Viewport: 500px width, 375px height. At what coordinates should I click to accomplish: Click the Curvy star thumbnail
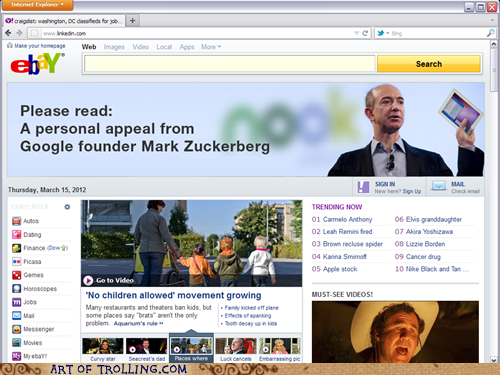click(x=103, y=350)
